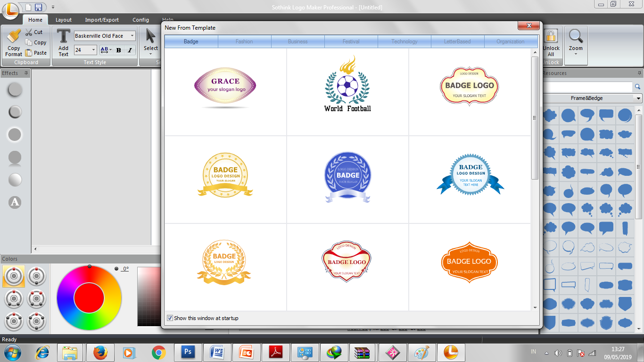
Task: Select the text effect icon in Effects panel
Action: [x=15, y=203]
